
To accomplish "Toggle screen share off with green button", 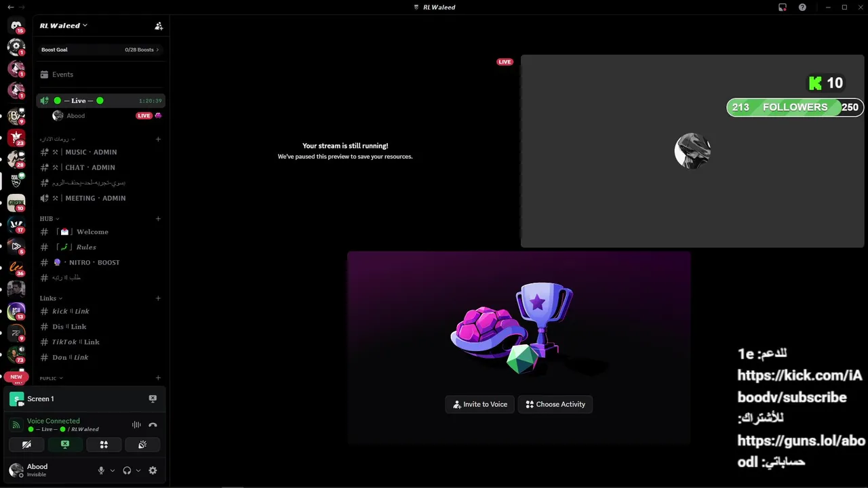I will (x=65, y=445).
